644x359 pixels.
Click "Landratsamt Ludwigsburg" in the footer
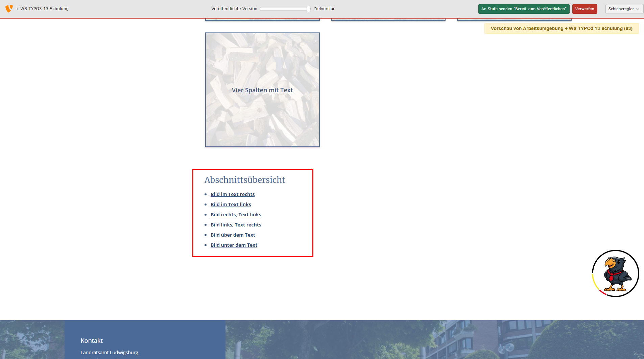[109, 353]
